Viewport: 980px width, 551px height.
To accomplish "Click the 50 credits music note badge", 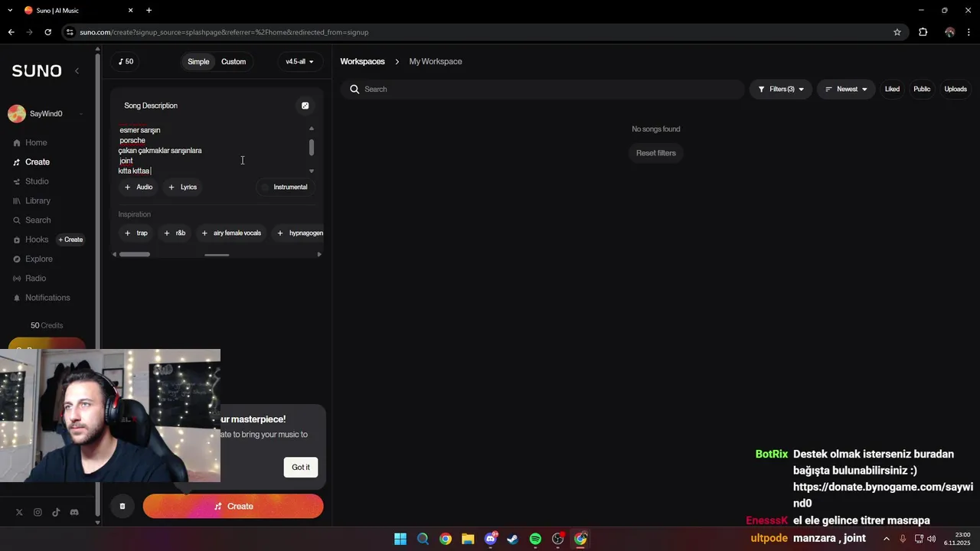I will tap(126, 61).
